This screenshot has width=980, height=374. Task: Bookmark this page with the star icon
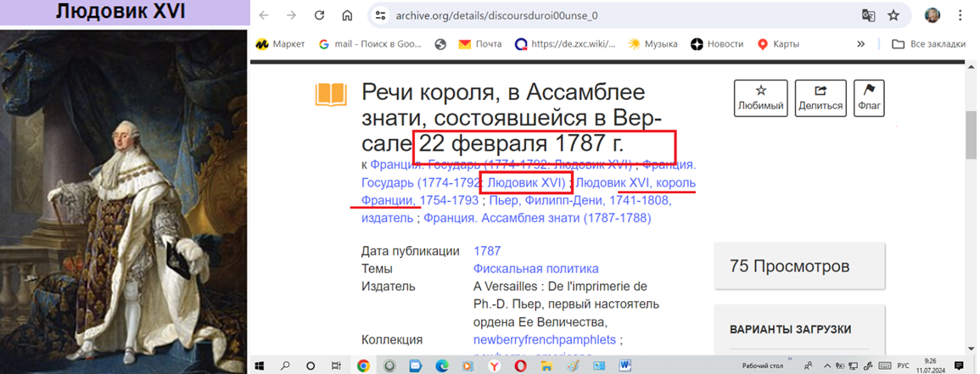[x=893, y=15]
